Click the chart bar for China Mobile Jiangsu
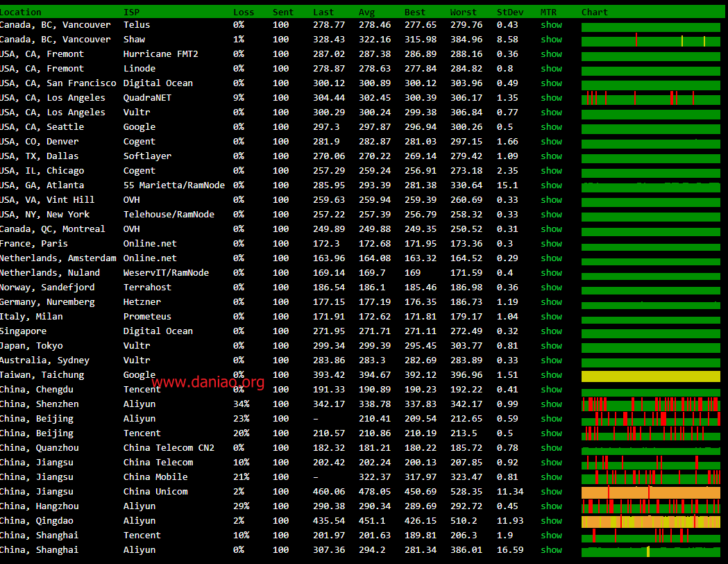The width and height of the screenshot is (728, 564). pos(650,478)
